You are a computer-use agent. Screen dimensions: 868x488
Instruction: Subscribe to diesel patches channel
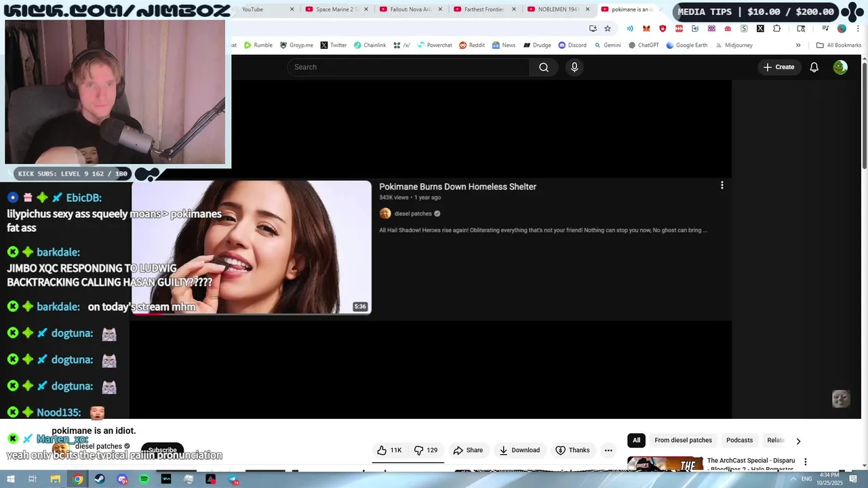coord(162,450)
